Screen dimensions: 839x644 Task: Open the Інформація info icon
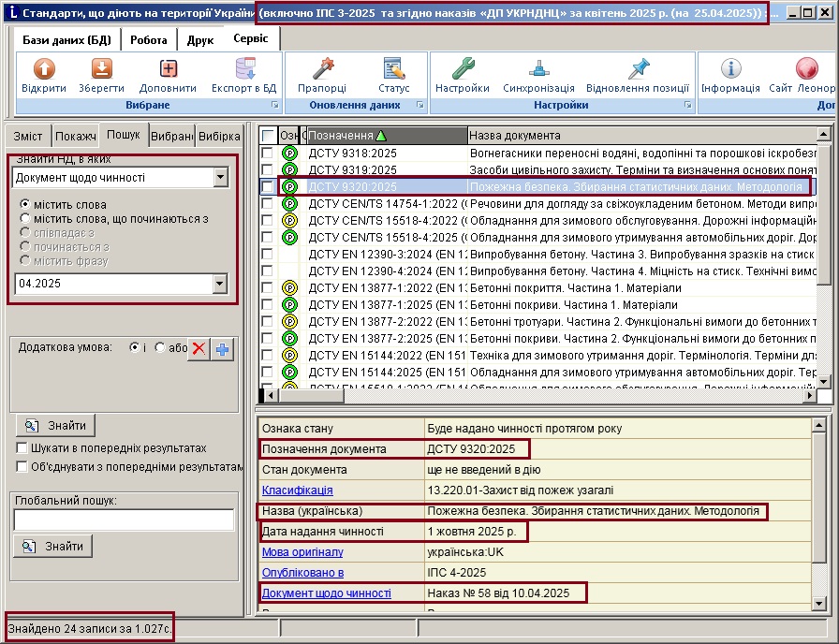pyautogui.click(x=731, y=69)
